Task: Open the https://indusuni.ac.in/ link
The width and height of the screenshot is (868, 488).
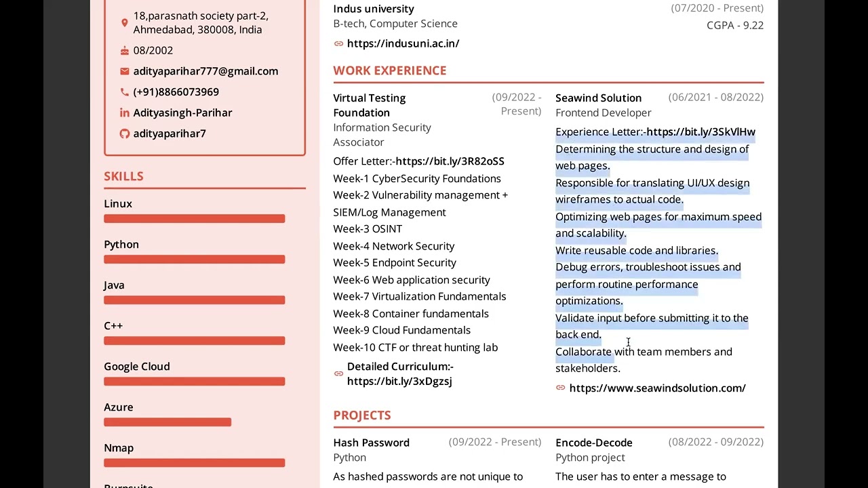Action: click(403, 43)
